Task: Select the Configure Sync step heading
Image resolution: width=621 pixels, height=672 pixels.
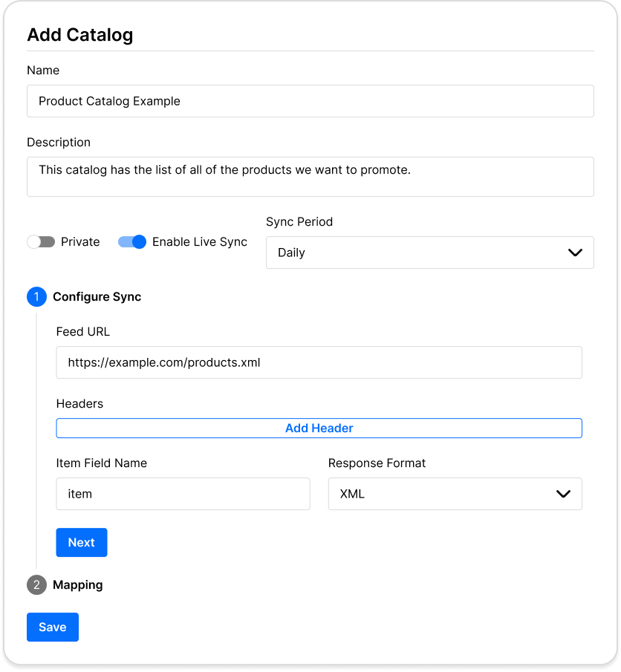Action: 97,297
